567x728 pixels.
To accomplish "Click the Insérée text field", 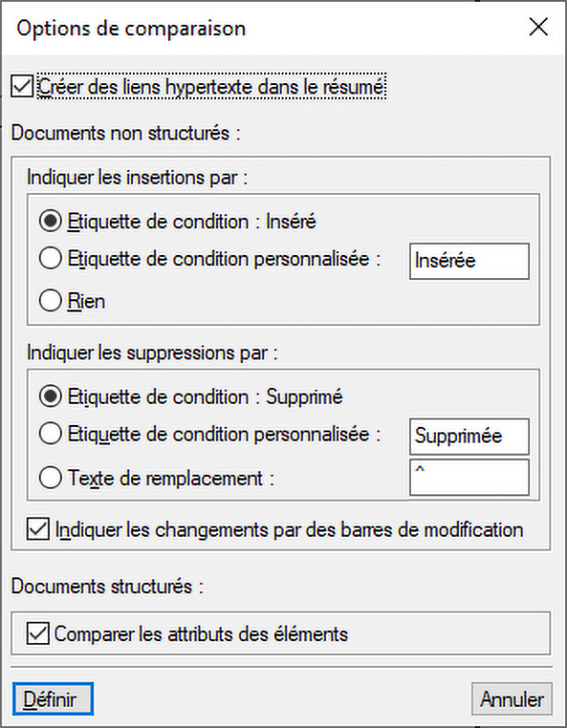I will click(x=468, y=261).
